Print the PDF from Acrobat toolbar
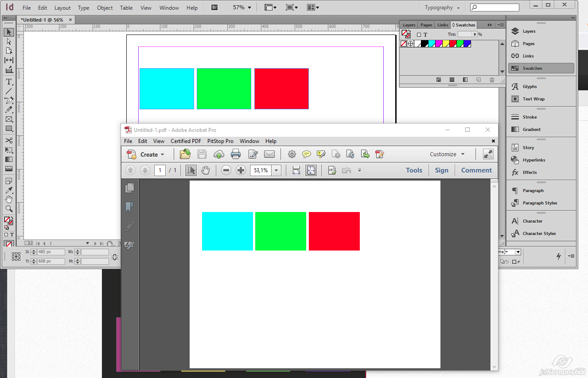This screenshot has height=378, width=588. 235,154
